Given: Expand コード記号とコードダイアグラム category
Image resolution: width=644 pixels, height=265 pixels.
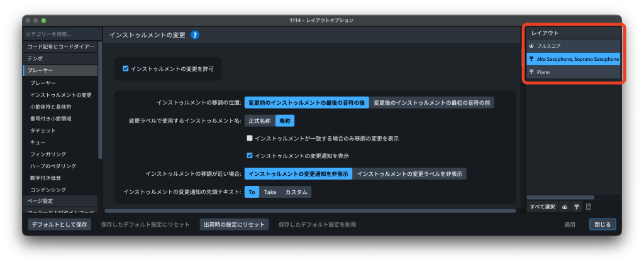Looking at the screenshot, I should [60, 46].
